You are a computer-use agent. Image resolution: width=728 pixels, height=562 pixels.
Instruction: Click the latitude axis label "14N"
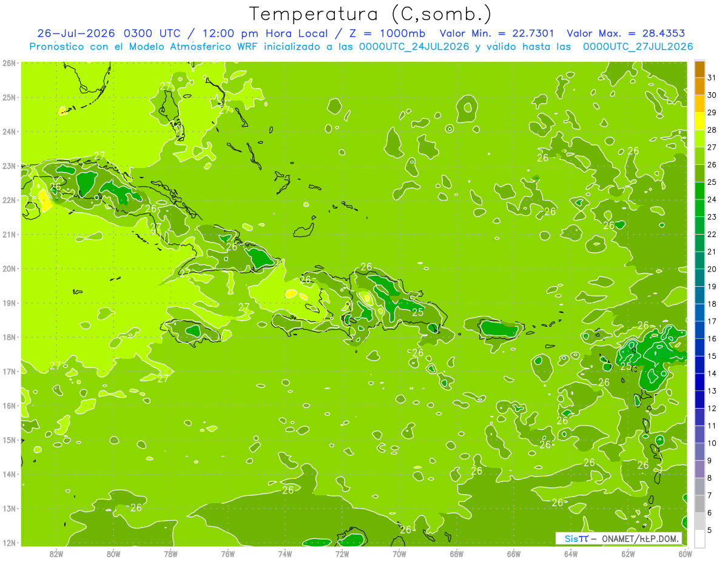(8, 474)
